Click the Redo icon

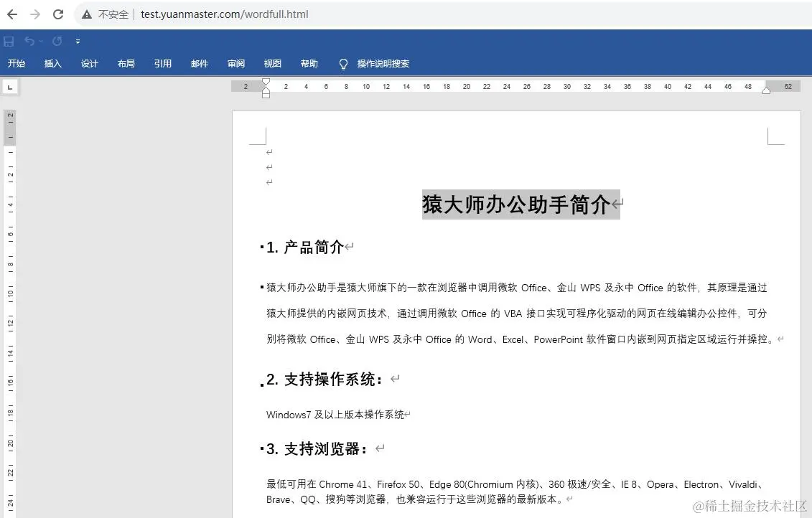point(57,41)
